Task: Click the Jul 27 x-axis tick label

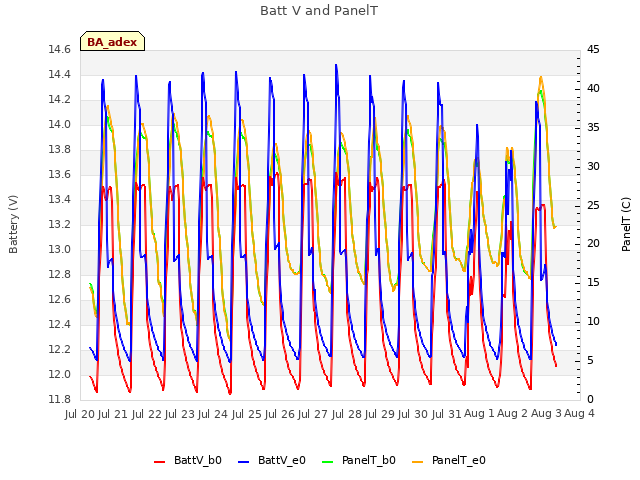Action: (x=313, y=414)
